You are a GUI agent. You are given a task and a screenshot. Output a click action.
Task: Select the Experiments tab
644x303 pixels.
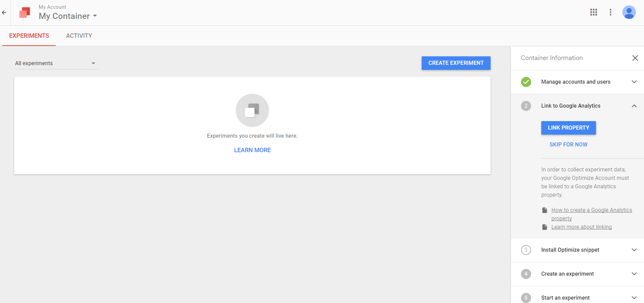pyautogui.click(x=29, y=36)
